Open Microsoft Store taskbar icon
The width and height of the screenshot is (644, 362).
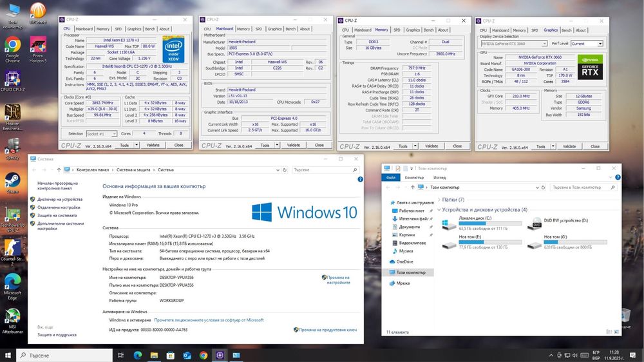point(171,355)
